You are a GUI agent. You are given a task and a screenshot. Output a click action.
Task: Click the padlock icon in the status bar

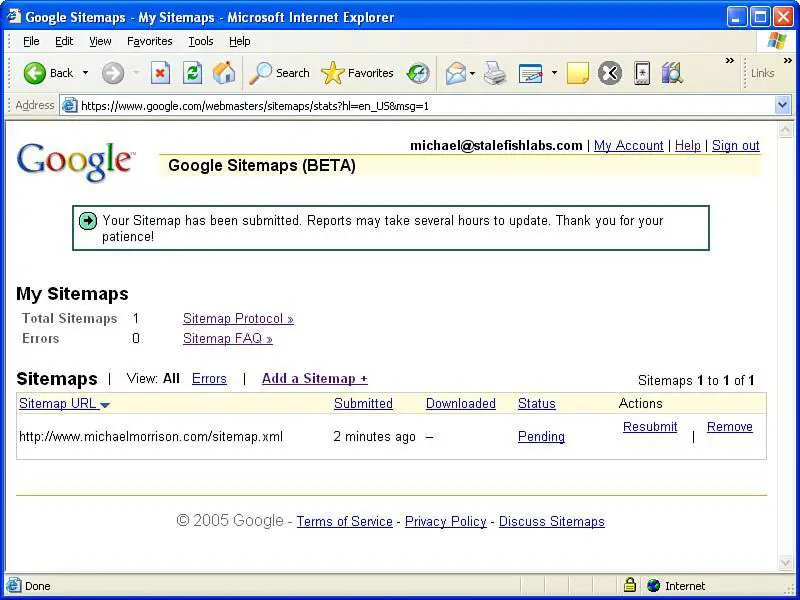click(x=630, y=585)
